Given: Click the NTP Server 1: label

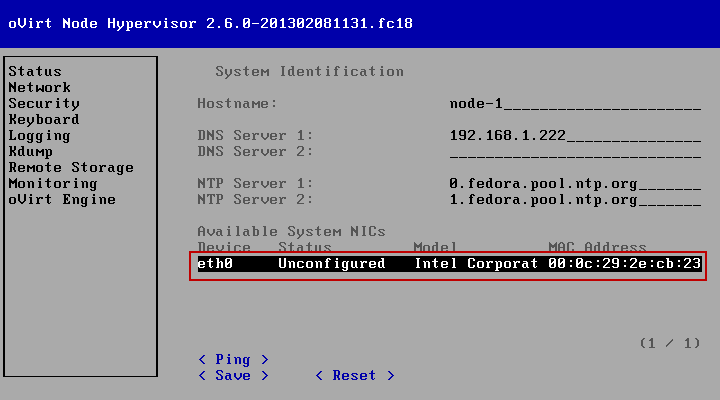Looking at the screenshot, I should 255,184.
